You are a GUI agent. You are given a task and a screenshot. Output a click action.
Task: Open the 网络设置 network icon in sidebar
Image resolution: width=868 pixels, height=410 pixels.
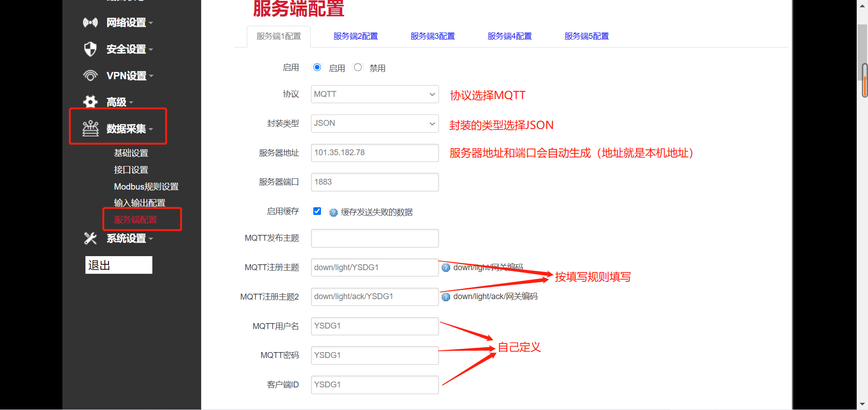[x=90, y=22]
